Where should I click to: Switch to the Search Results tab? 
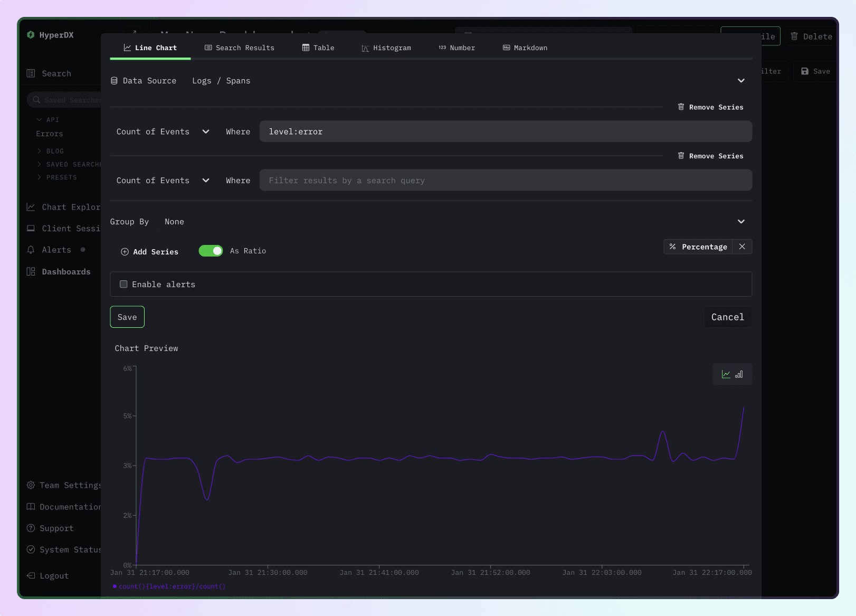239,48
